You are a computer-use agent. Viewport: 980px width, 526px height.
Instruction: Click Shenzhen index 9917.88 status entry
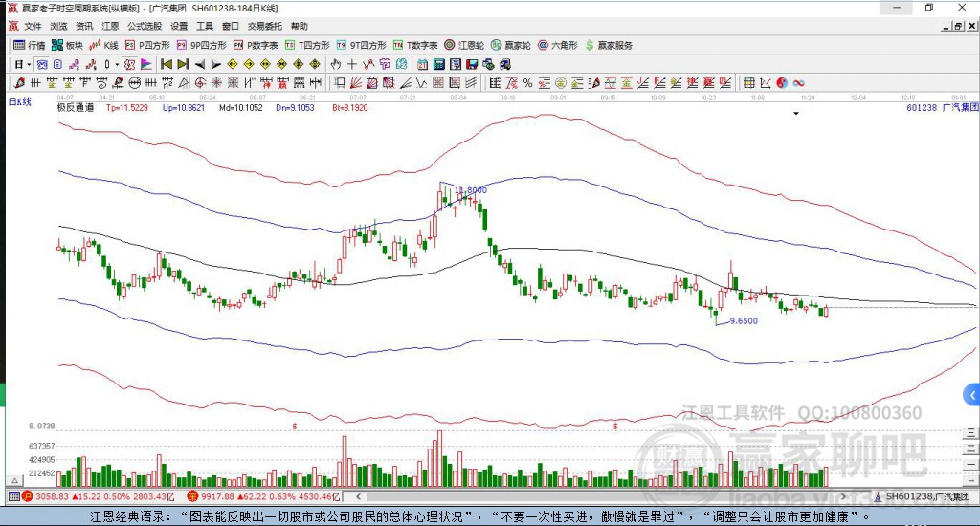264,496
